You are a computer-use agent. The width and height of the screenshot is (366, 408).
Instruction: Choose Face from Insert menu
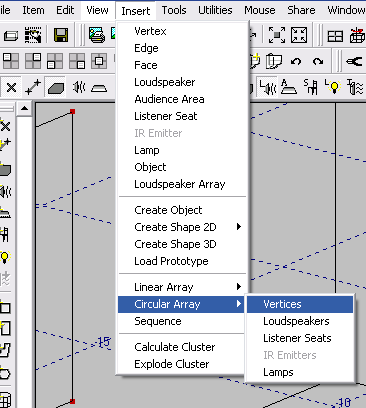[x=182, y=65]
